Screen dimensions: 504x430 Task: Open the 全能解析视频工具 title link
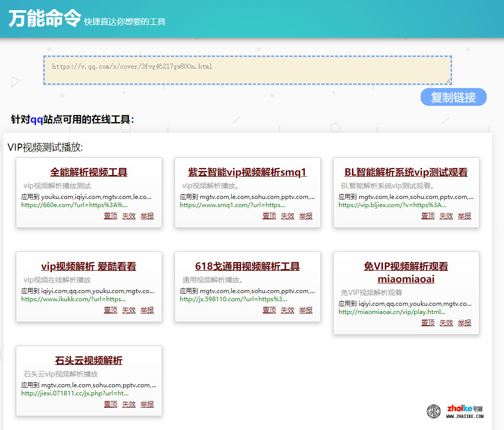coord(88,172)
